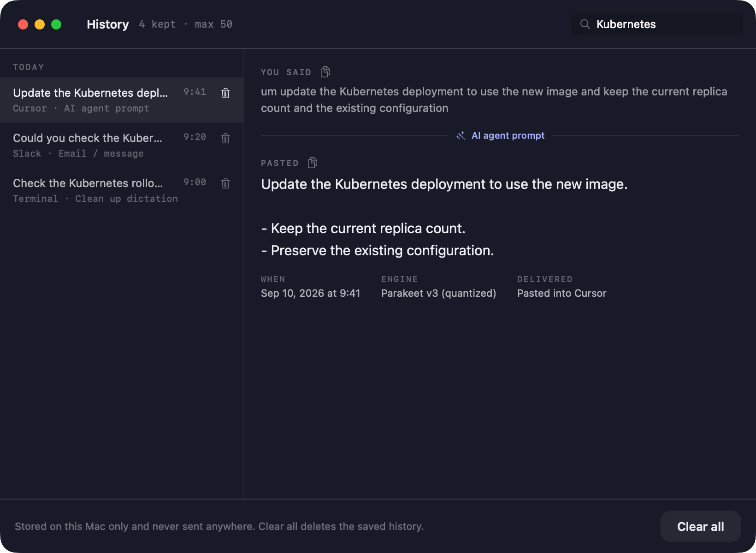Open the 'Could you check the Kuber...' entry
Image resolution: width=756 pixels, height=553 pixels.
click(x=122, y=145)
